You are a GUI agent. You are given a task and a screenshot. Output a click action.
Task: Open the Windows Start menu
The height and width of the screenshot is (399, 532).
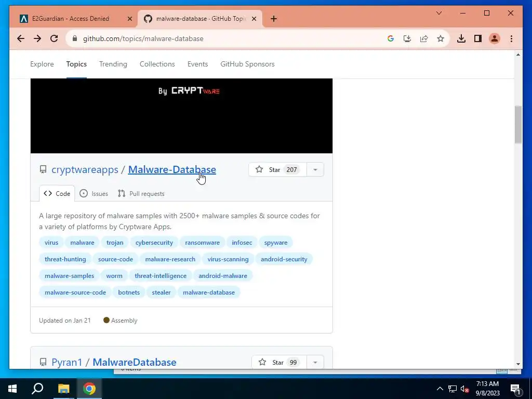12,389
